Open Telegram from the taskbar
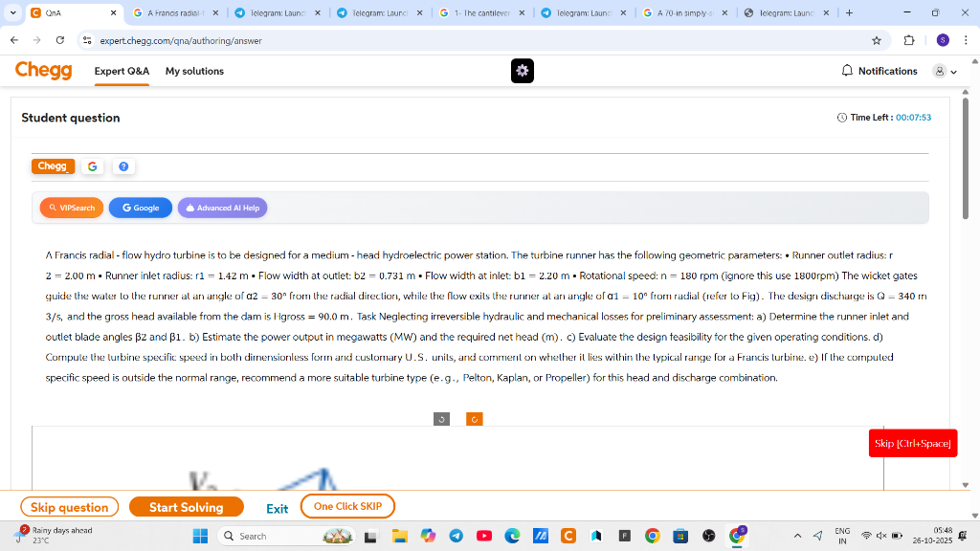Image resolution: width=980 pixels, height=551 pixels. tap(457, 536)
